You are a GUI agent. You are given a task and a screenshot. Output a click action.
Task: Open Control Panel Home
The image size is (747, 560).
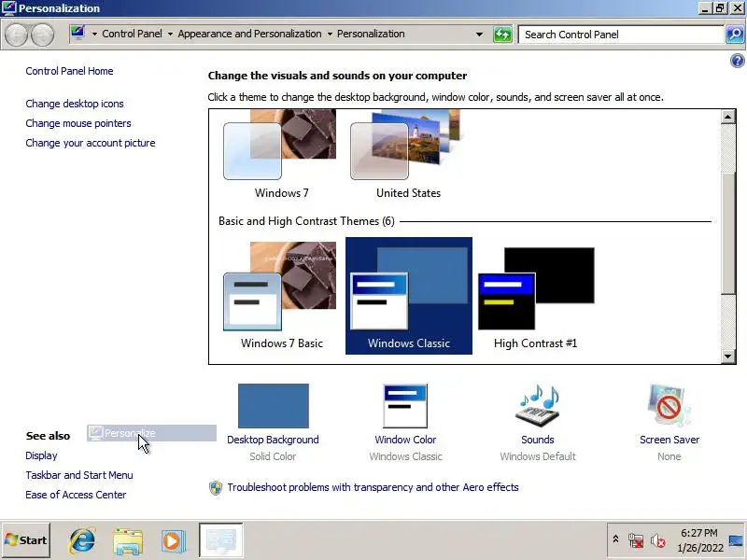[x=69, y=71]
